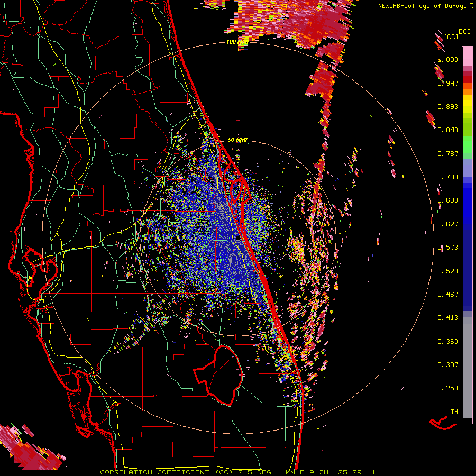
Task: Click the 0.413 scale value
Action: pyautogui.click(x=448, y=318)
